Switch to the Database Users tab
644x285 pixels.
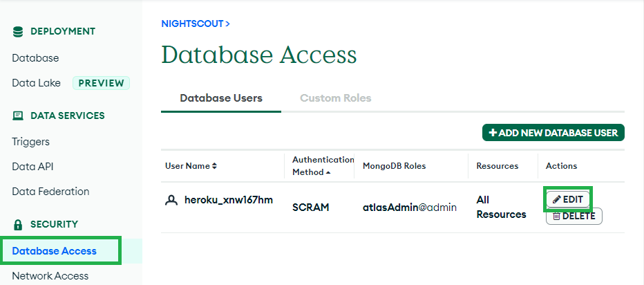click(x=221, y=98)
